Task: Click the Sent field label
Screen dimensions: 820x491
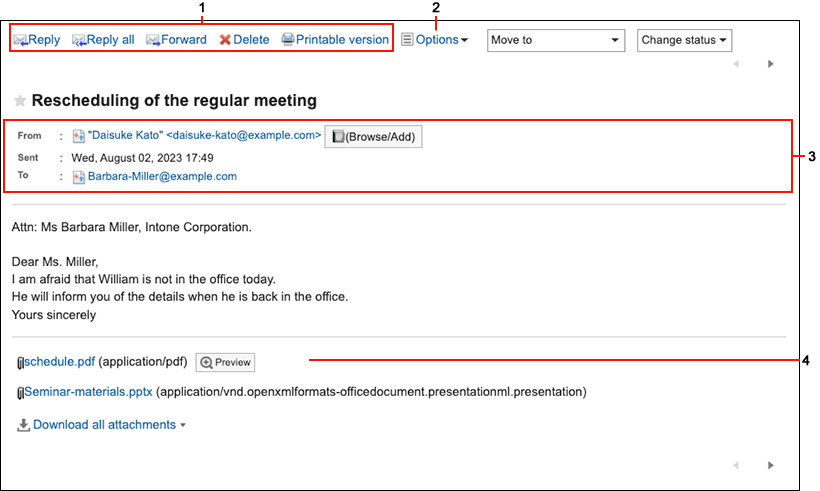Action: 28,157
